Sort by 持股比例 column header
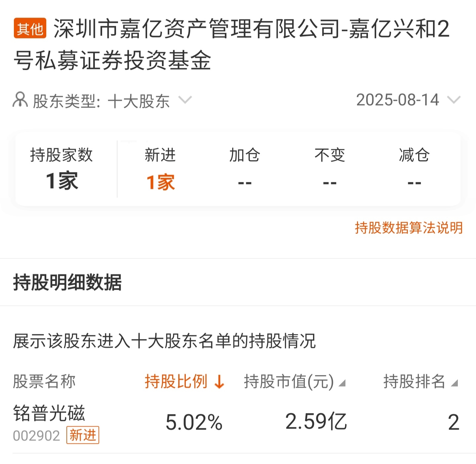The width and height of the screenshot is (476, 464). pos(176,381)
